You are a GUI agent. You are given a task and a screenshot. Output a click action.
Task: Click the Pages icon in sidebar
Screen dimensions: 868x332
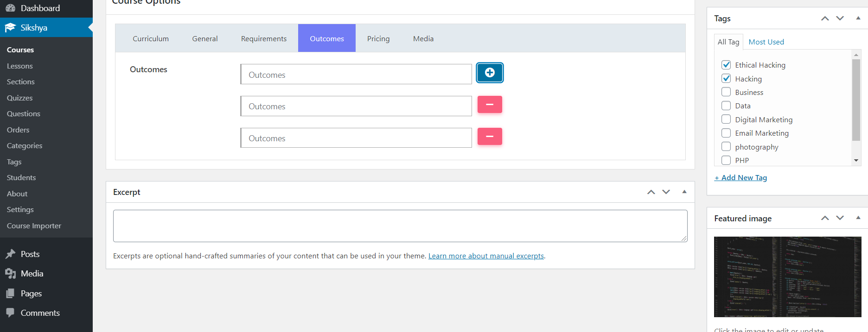click(x=10, y=293)
